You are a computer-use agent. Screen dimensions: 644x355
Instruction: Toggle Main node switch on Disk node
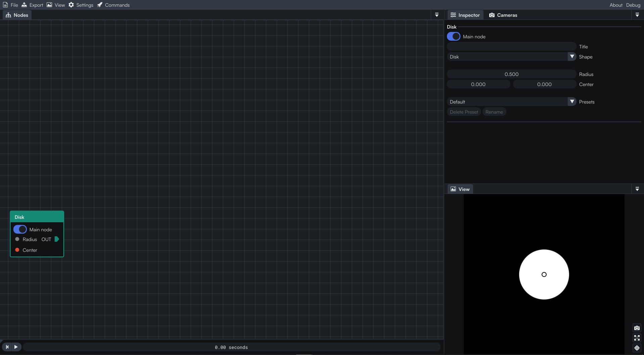20,229
